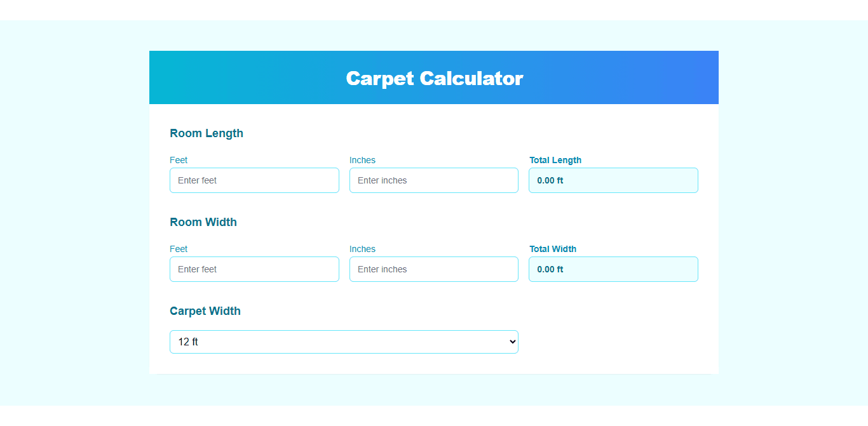Screen dimensions: 868x426
Task: Click the Room Width Feet input field
Action: click(254, 269)
